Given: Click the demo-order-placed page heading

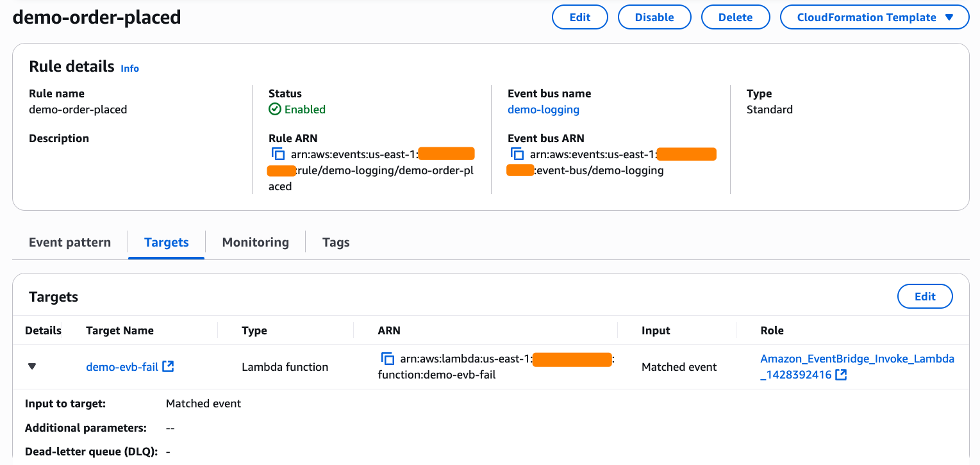Looking at the screenshot, I should pyautogui.click(x=97, y=17).
